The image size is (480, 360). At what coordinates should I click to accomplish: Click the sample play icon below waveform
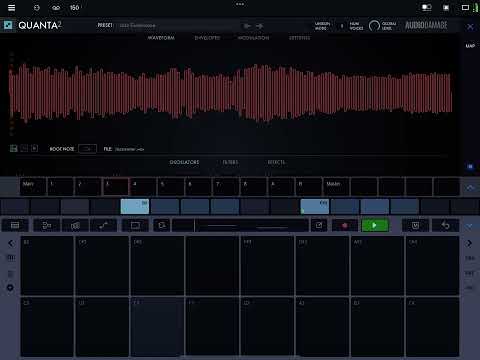34,148
